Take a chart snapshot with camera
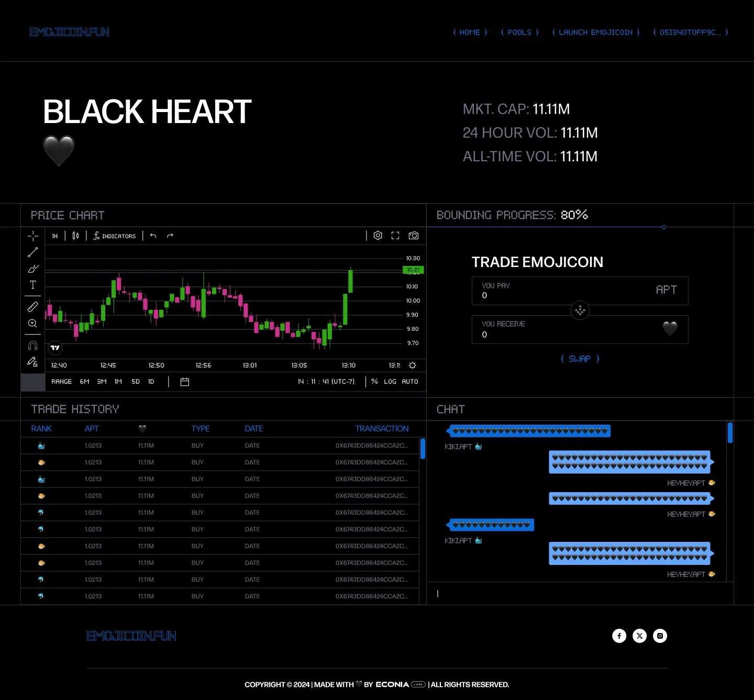 coord(414,236)
